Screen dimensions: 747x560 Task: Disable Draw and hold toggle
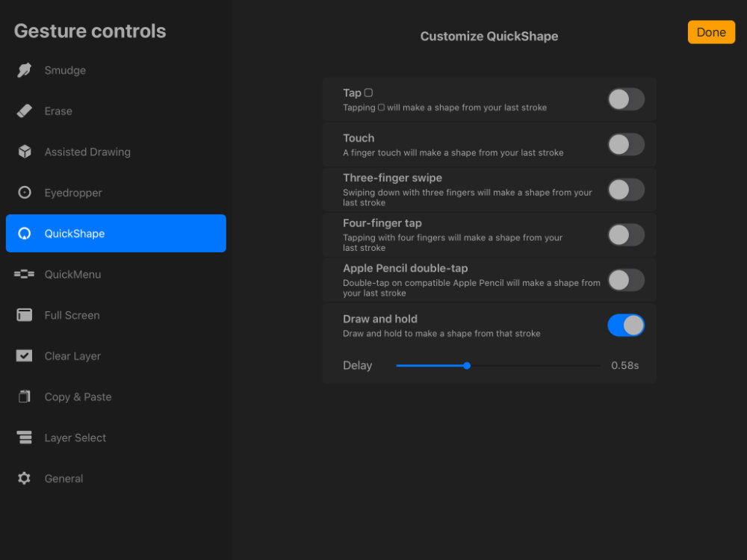click(x=626, y=326)
